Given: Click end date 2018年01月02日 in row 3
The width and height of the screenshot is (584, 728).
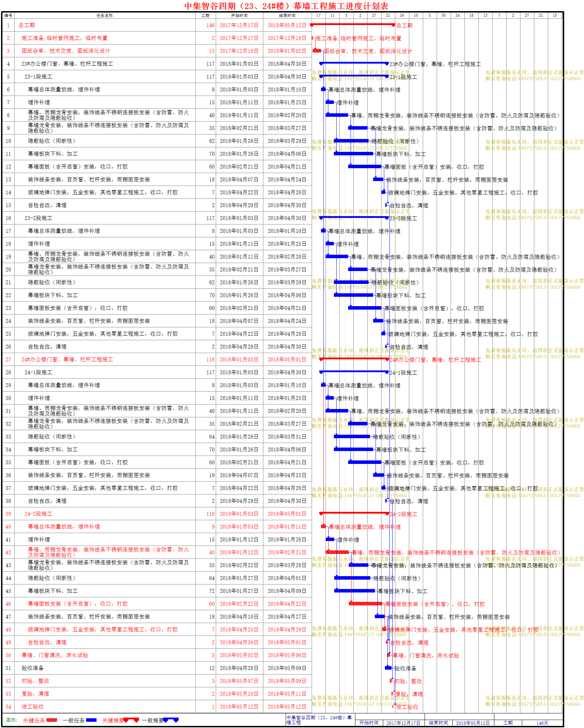Looking at the screenshot, I should (287, 51).
